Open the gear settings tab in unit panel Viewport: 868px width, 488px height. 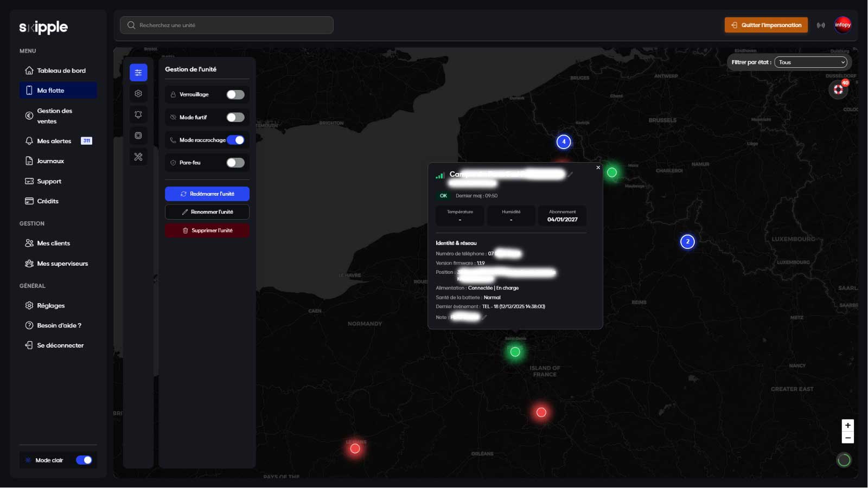[138, 93]
